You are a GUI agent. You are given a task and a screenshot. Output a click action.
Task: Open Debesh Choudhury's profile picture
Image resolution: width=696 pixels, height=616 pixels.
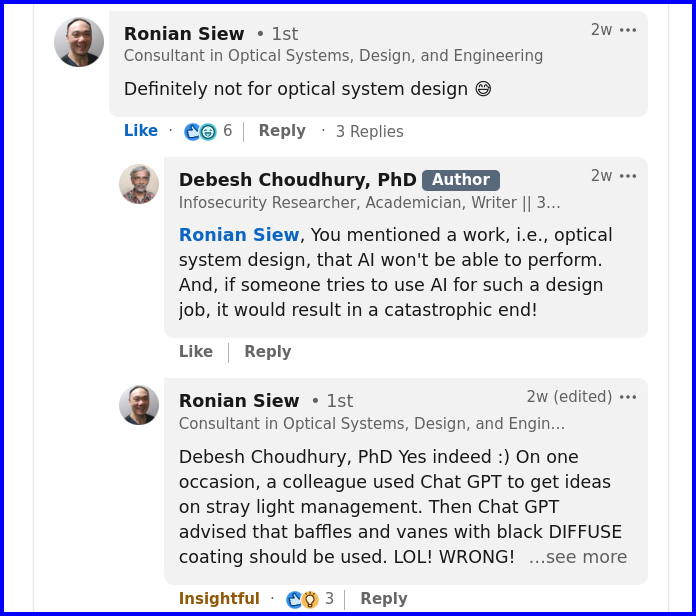[x=139, y=184]
